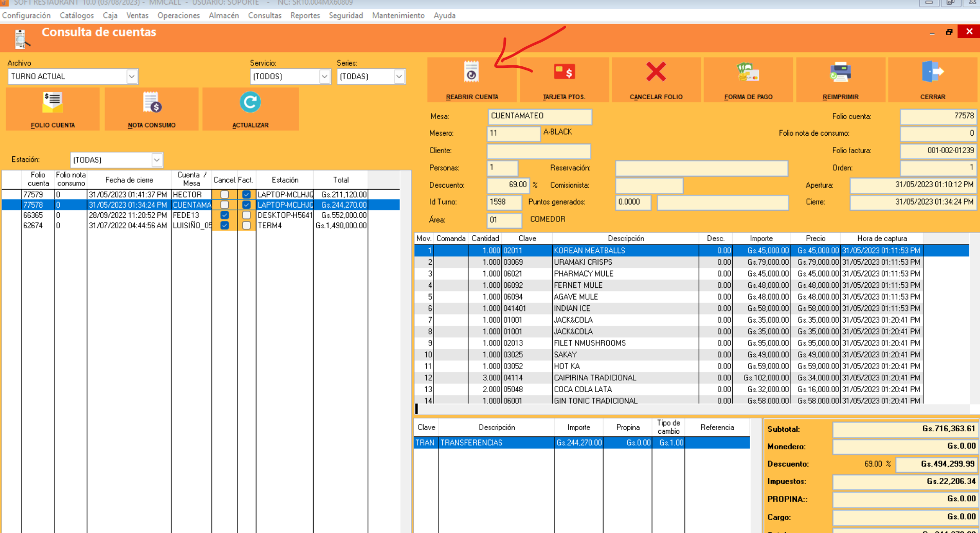The height and width of the screenshot is (533, 980).
Task: Click the Nota Consumo icon
Action: point(152,103)
